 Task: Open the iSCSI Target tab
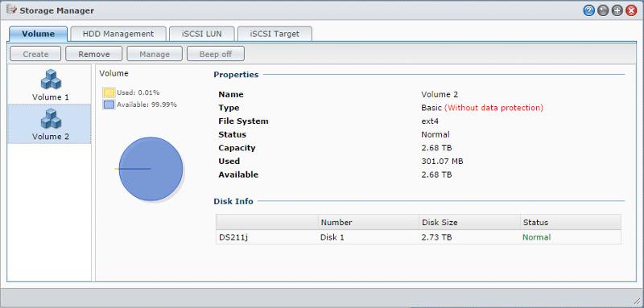point(275,34)
